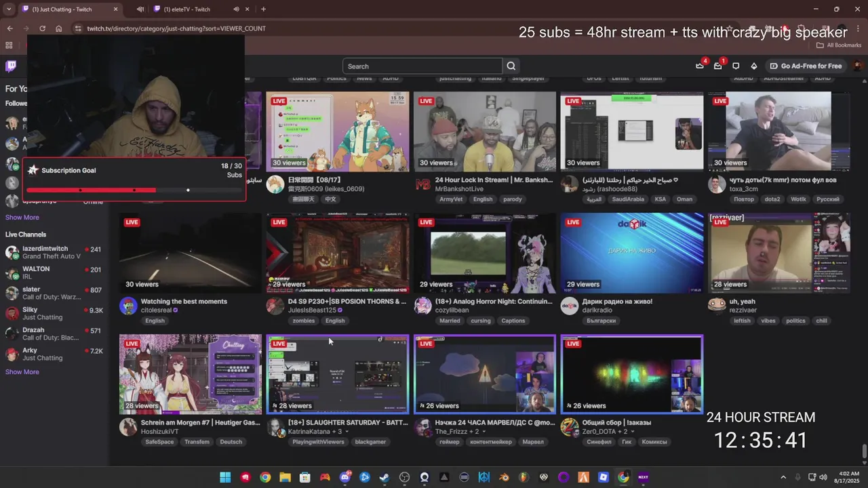Click the Get Bits diamond icon

(753, 66)
